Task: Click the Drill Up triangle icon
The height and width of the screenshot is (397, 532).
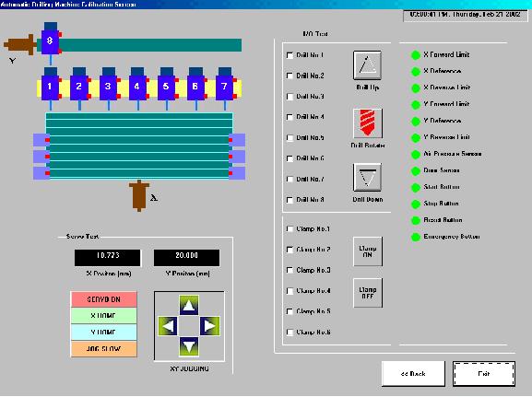Action: coord(367,65)
